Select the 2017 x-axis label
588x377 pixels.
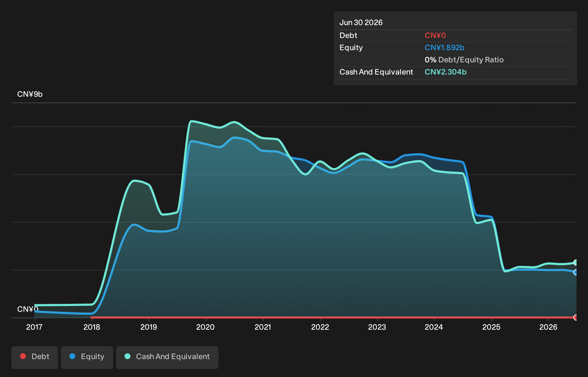(34, 327)
